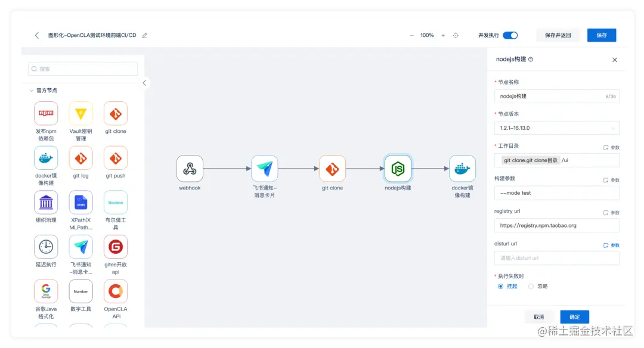Viewport: 644px width, 348px height.
Task: Click the disturl url input field
Action: click(556, 258)
